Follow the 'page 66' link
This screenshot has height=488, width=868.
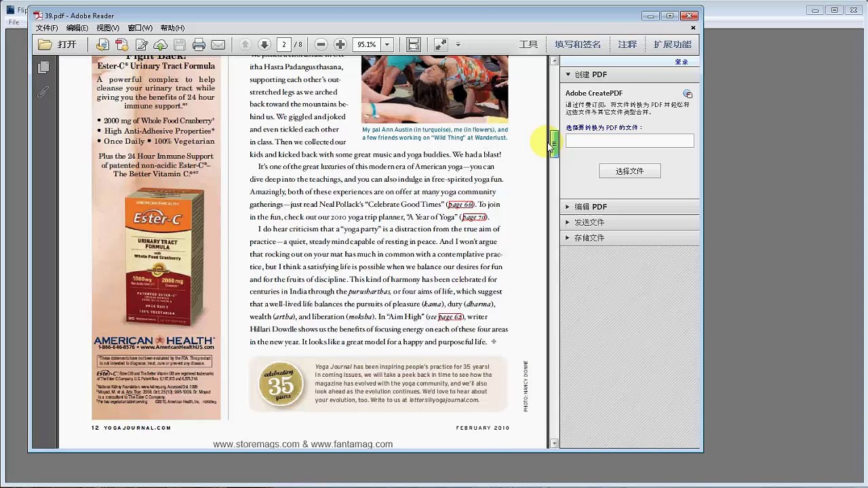point(460,205)
